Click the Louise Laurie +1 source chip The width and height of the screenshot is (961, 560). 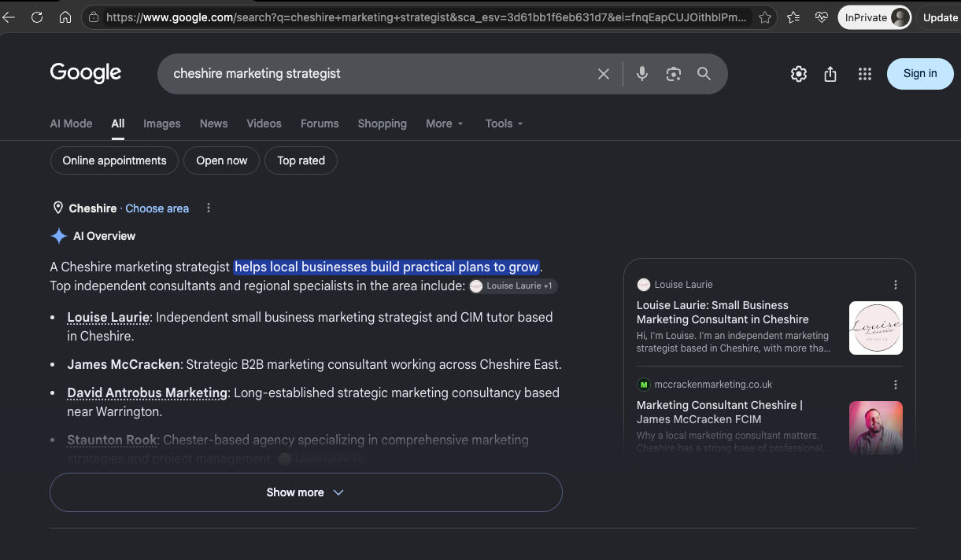(513, 286)
